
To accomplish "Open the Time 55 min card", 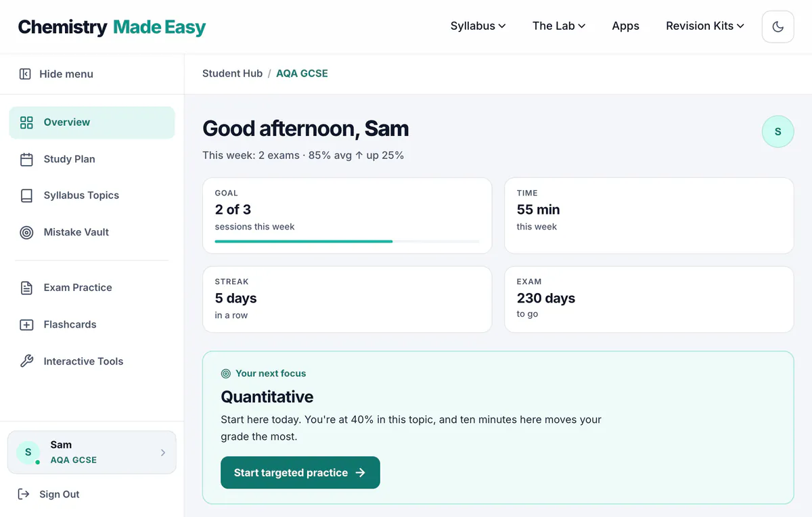I will click(649, 216).
